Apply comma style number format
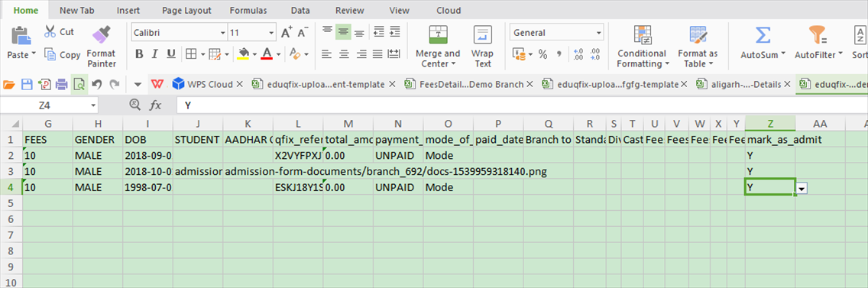 559,54
